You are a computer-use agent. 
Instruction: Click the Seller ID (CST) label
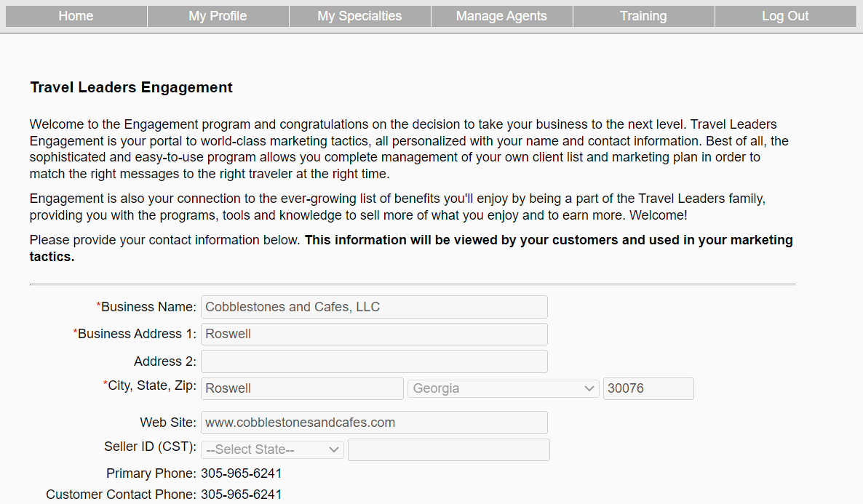(x=150, y=447)
